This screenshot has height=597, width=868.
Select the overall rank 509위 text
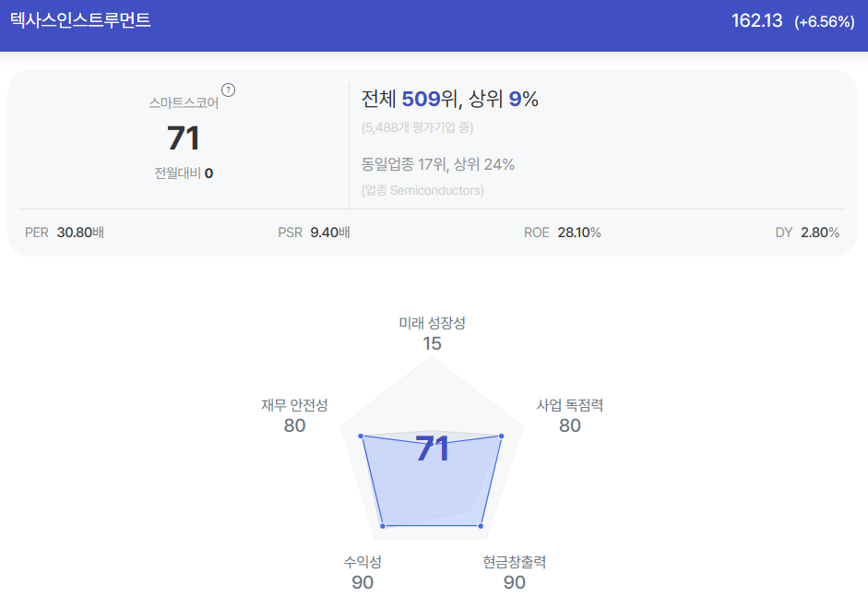(x=430, y=99)
